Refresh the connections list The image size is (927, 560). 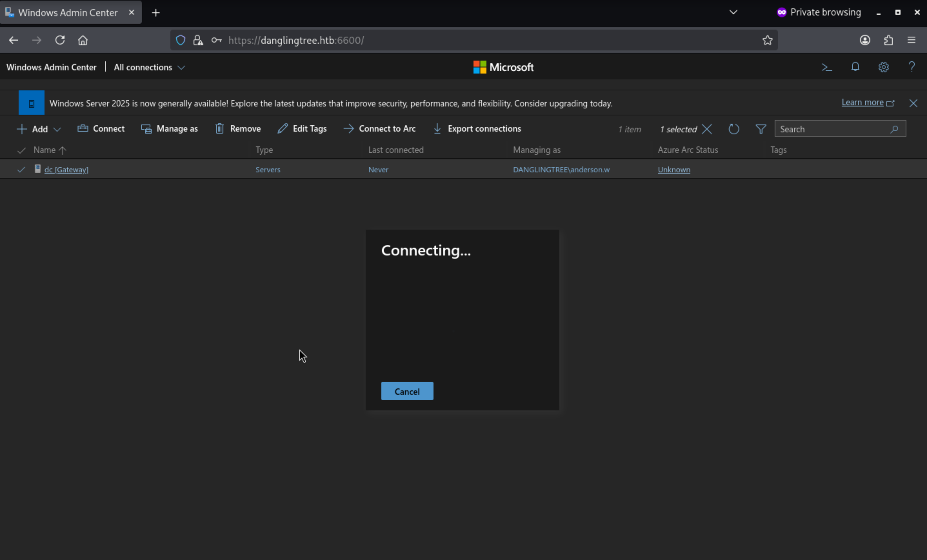pos(733,129)
